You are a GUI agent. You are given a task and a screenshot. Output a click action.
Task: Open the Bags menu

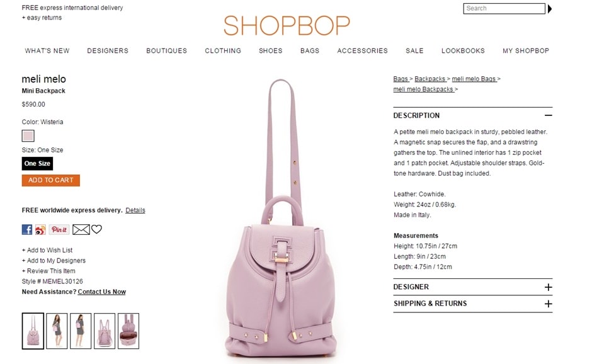(310, 50)
